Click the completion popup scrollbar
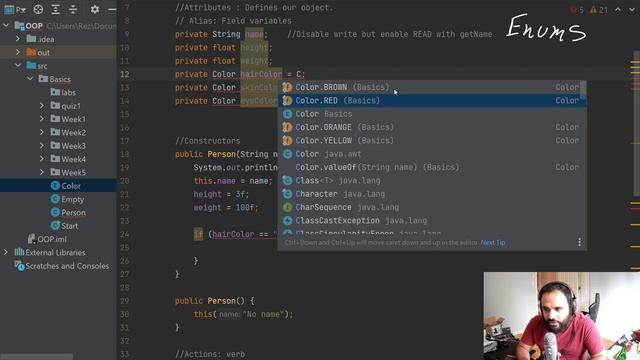Screen dimensions: 640x360 pos(583,89)
